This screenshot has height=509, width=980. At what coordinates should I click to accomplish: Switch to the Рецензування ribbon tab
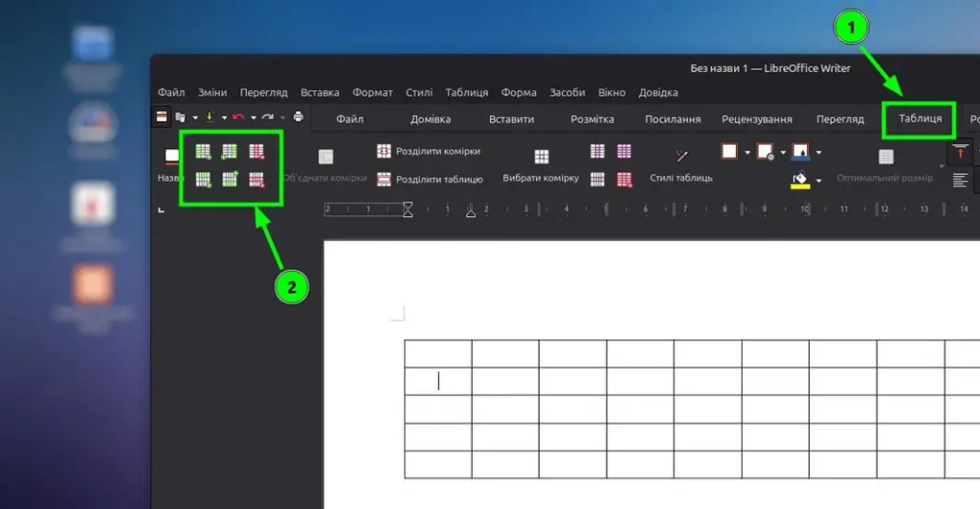[757, 119]
